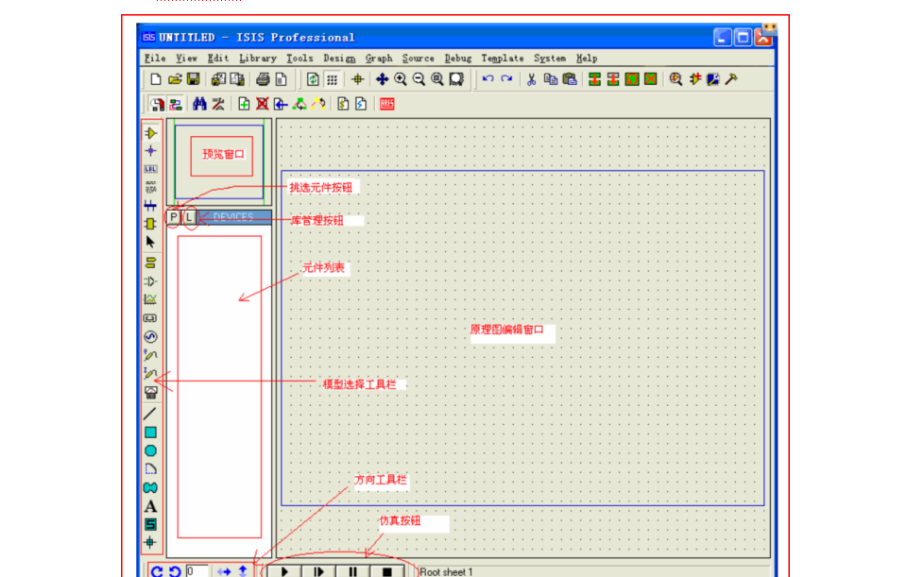Open the Library menu

click(257, 59)
